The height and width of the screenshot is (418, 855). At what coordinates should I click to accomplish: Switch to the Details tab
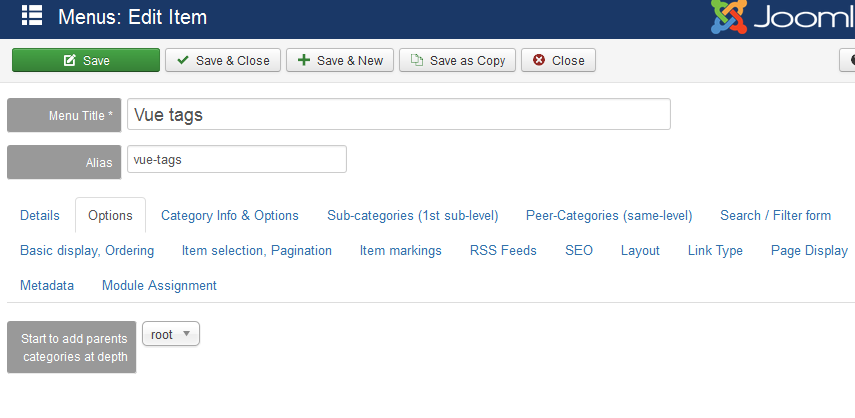40,215
